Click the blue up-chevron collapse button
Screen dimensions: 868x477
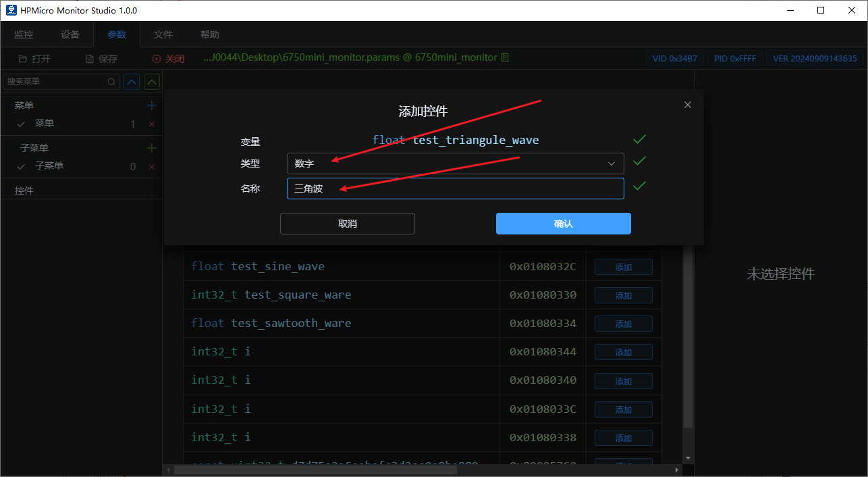(132, 82)
